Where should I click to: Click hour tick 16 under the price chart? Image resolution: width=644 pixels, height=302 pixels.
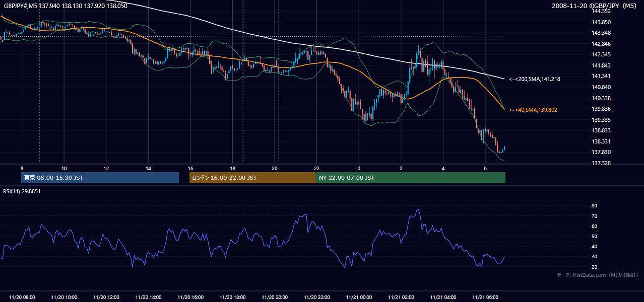190,168
